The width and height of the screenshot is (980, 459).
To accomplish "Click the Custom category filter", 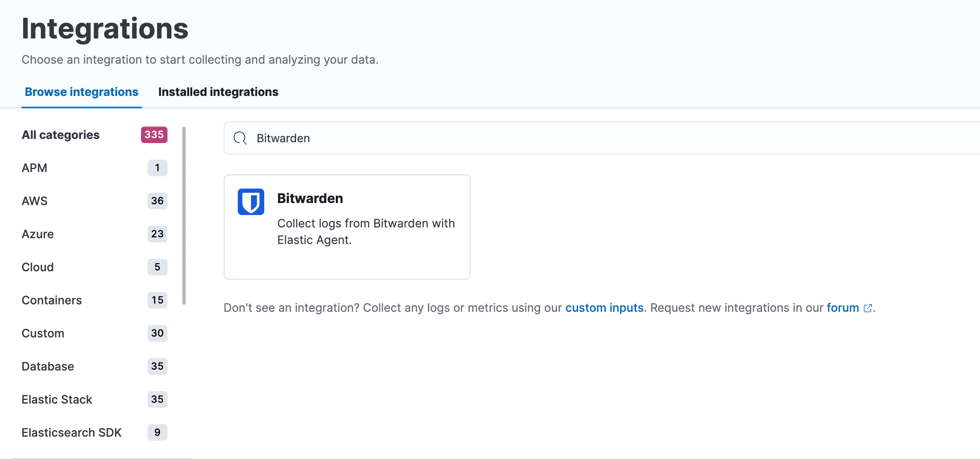I will 94,332.
